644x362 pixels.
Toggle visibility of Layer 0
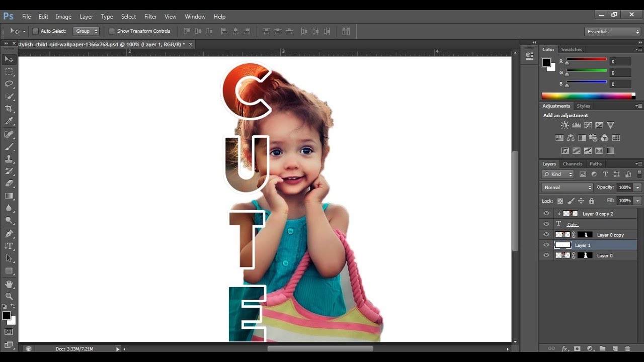pos(546,255)
